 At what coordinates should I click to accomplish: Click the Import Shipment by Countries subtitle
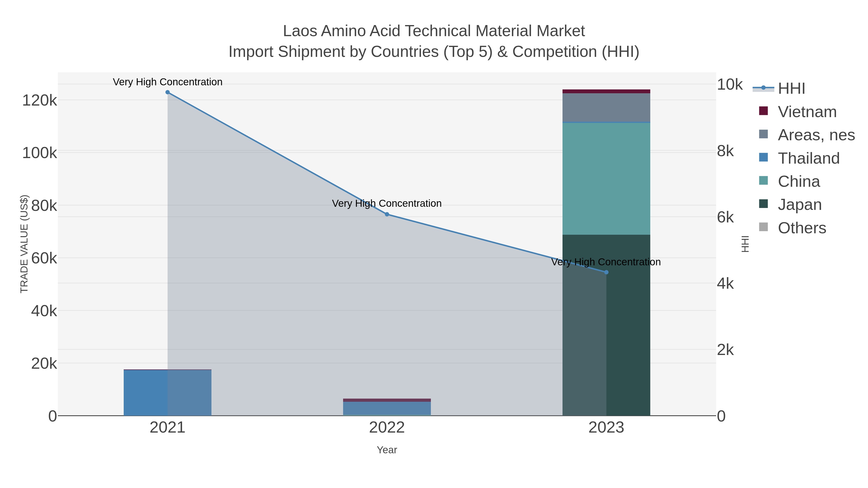point(434,52)
